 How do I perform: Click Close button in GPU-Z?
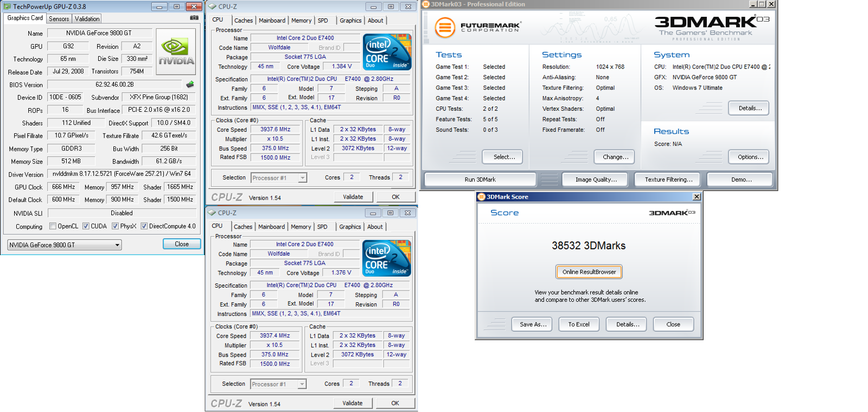[x=182, y=244]
